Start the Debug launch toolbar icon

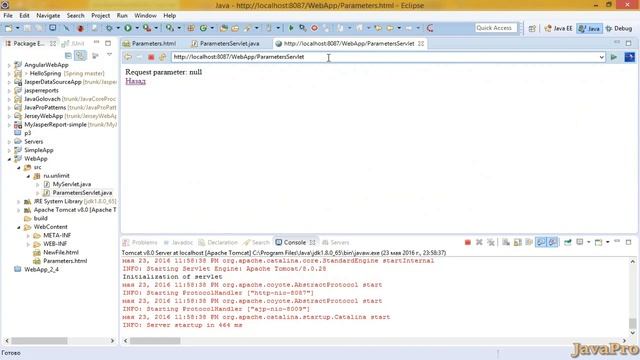pyautogui.click(x=109, y=28)
